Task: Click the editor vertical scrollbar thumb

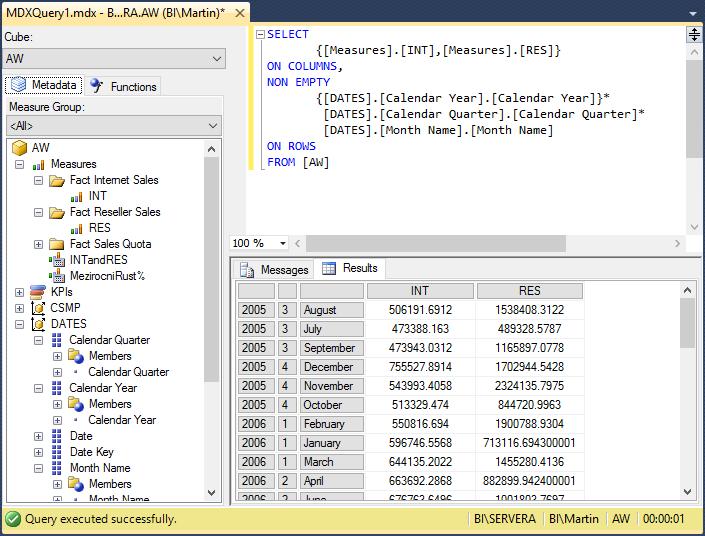Action: pyautogui.click(x=694, y=109)
